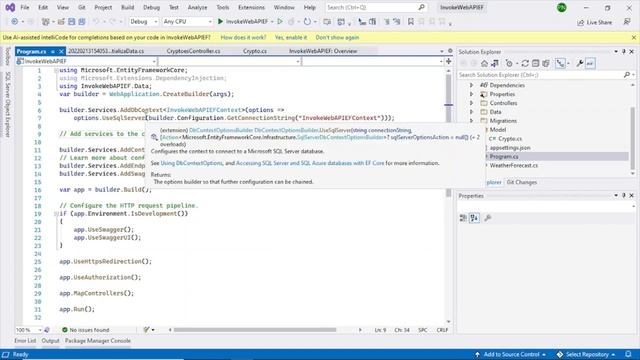The height and width of the screenshot is (360, 640).
Task: Start debugging with the green run arrow
Action: coord(220,21)
